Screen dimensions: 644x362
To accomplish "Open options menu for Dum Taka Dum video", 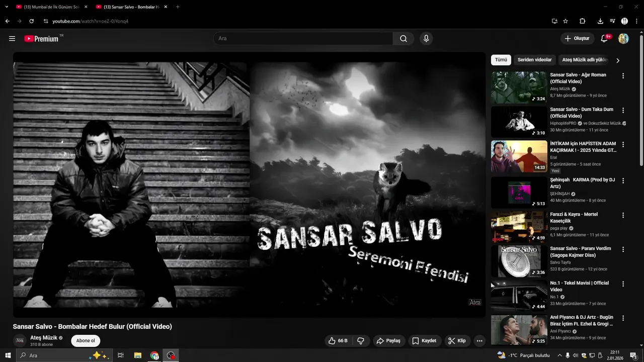I will pyautogui.click(x=623, y=110).
